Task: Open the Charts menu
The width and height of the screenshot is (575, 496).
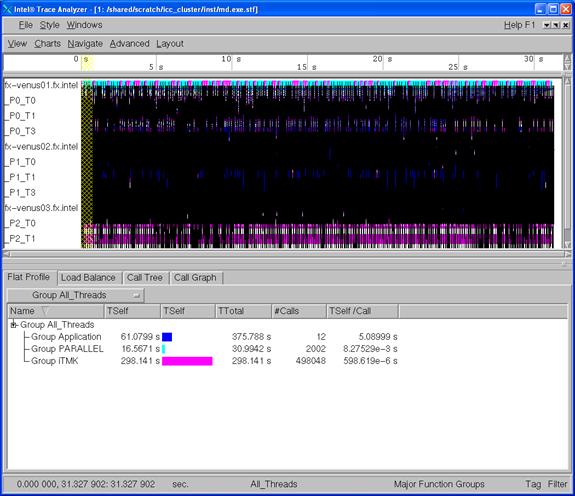Action: coord(48,44)
